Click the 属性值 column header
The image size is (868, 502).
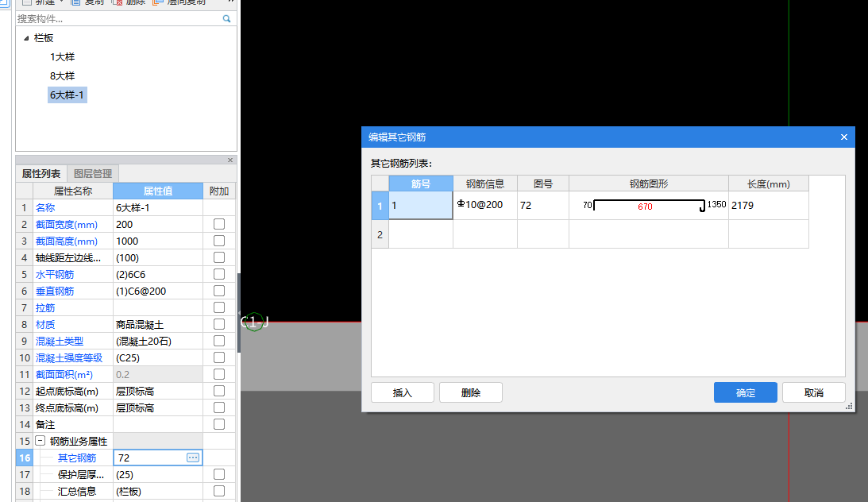[158, 191]
